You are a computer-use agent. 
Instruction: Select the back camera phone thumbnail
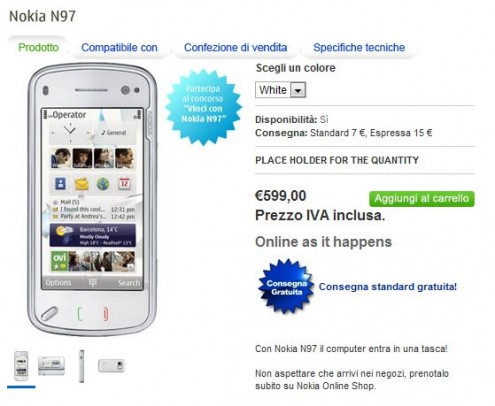(x=111, y=366)
